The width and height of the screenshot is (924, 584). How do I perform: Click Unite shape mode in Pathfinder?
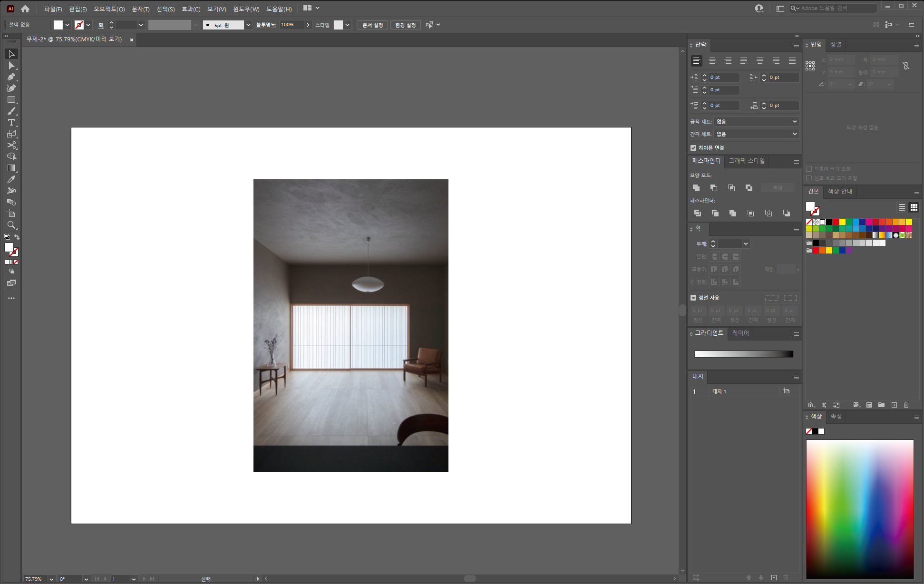click(696, 188)
